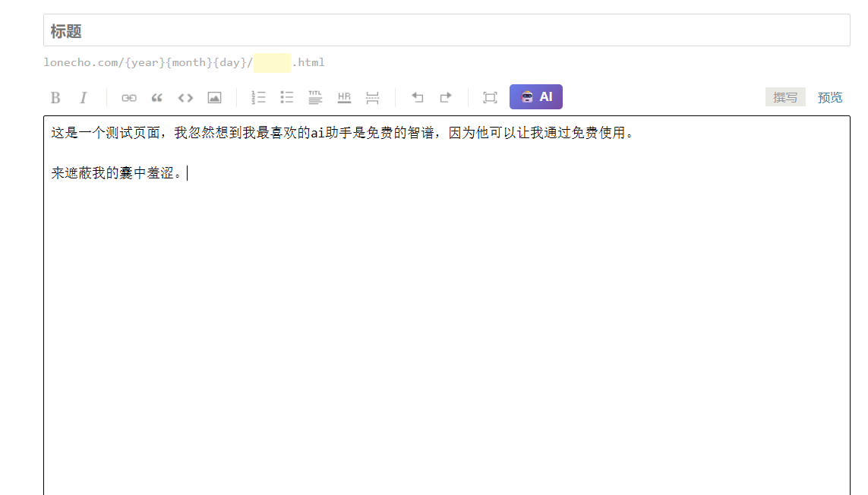
Task: Insert a blockquote with the quote icon
Action: coord(157,97)
